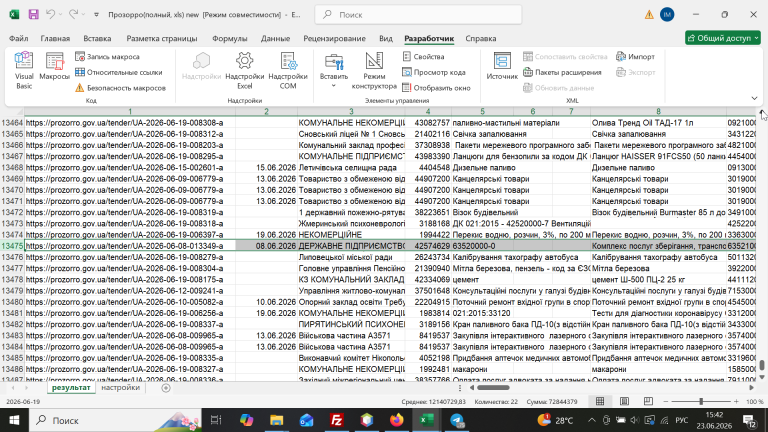Toggle Режим конструктора design mode

click(x=374, y=71)
